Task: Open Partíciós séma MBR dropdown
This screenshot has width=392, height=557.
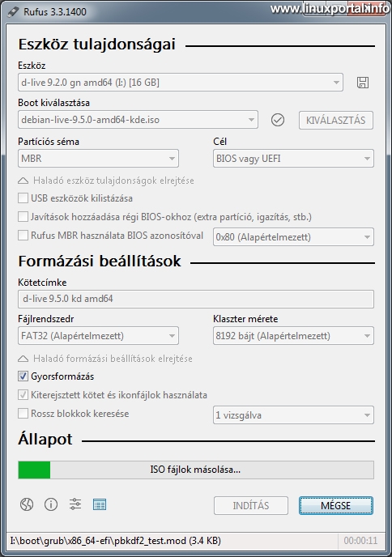Action: click(98, 158)
